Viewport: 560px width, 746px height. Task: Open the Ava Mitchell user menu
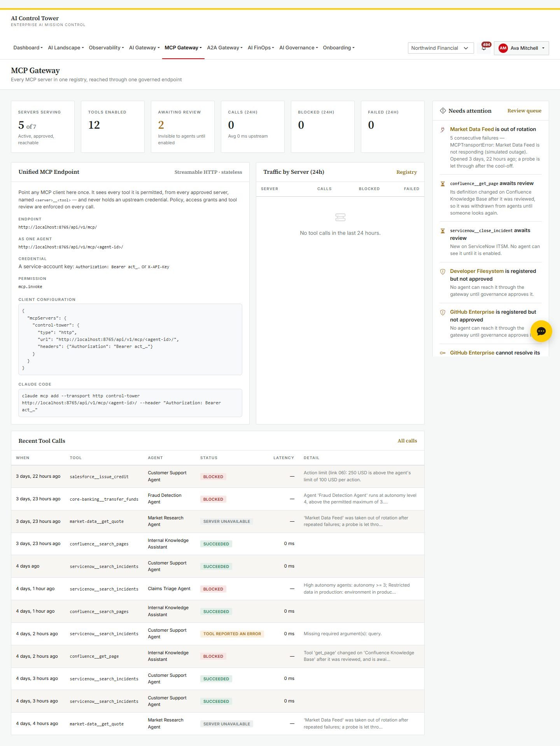click(x=521, y=48)
